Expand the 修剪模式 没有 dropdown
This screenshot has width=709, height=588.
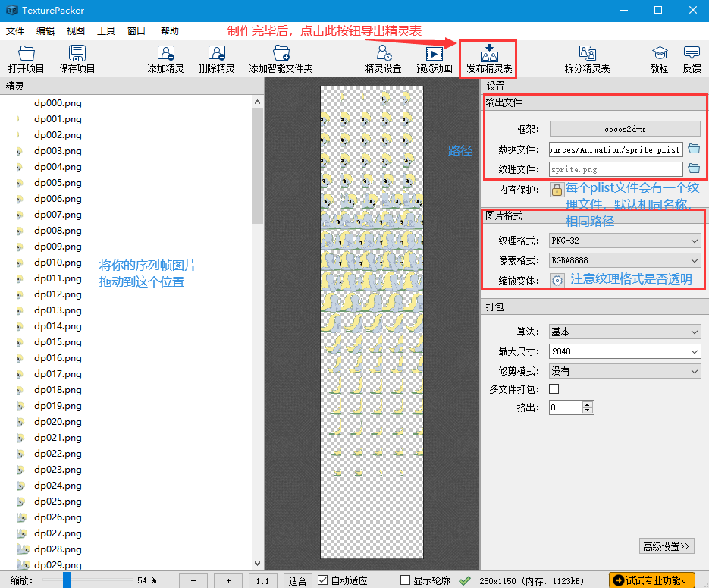pyautogui.click(x=625, y=371)
